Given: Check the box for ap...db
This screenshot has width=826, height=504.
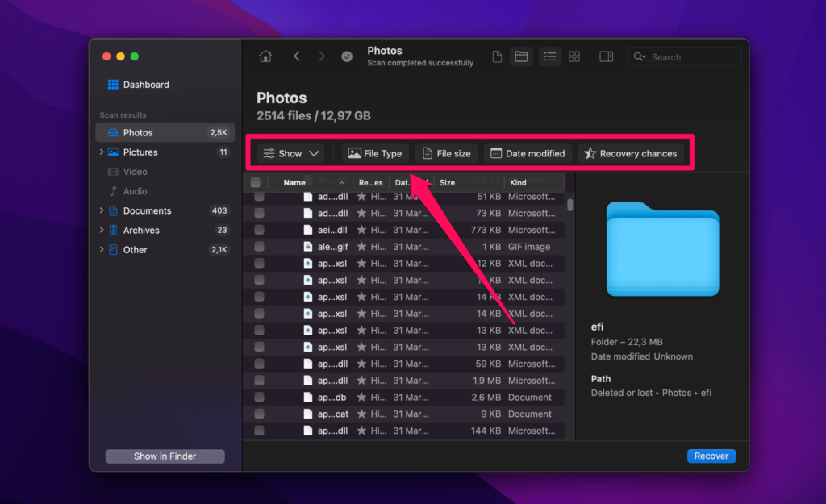Looking at the screenshot, I should pos(259,397).
